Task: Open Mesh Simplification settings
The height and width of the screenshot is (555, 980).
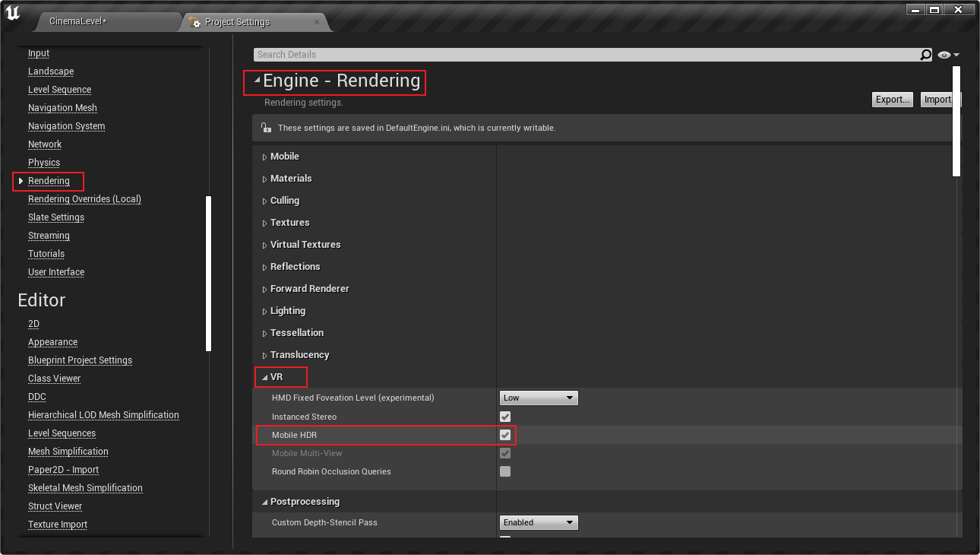Action: [68, 452]
